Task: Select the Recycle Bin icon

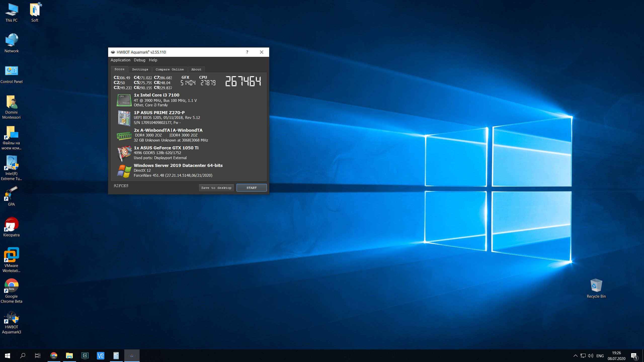Action: pos(596,288)
